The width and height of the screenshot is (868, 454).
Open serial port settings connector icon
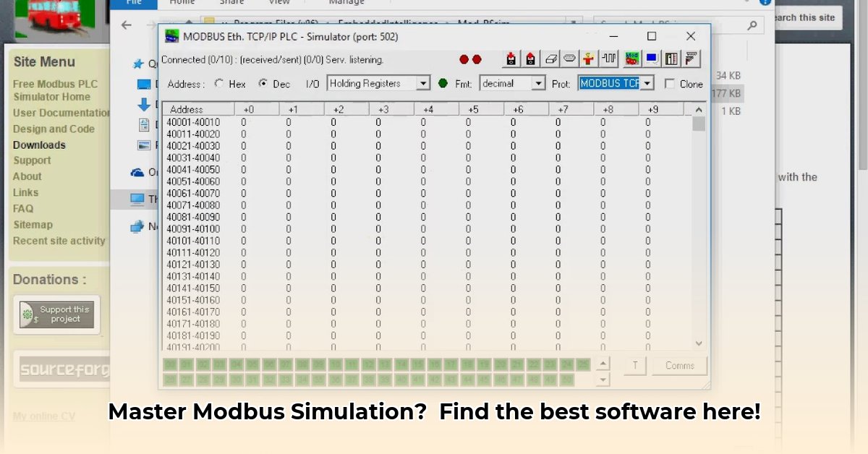click(570, 59)
